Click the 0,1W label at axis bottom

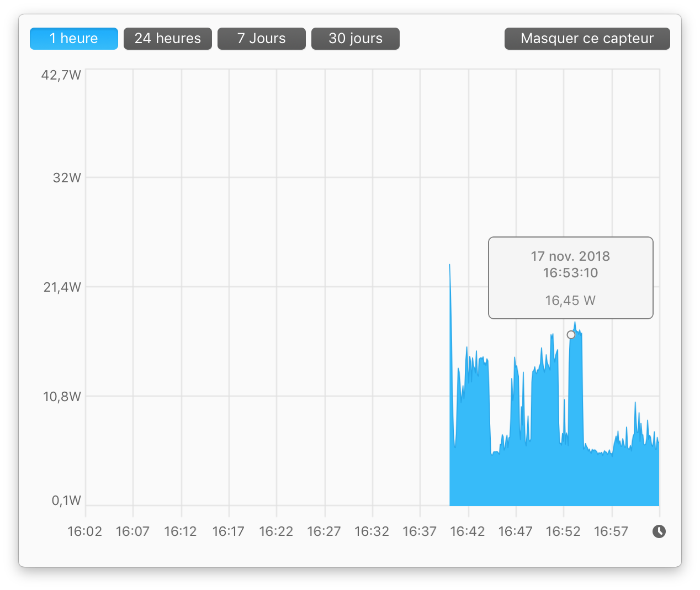point(67,500)
